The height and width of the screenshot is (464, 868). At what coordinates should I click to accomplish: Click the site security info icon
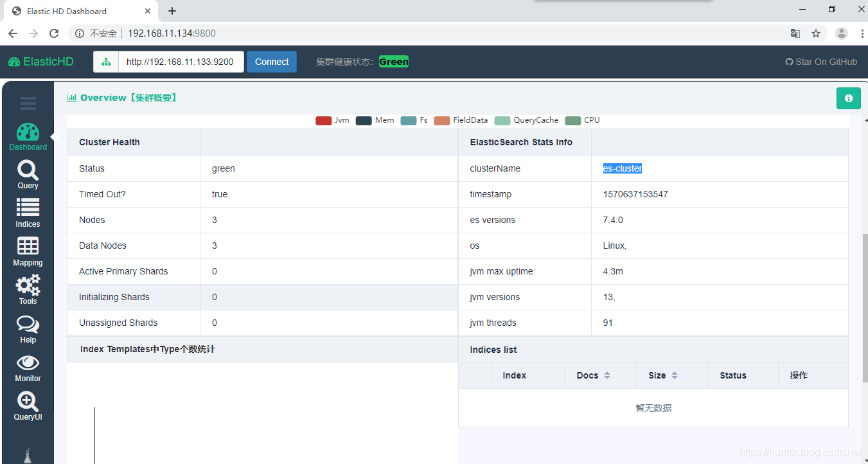click(x=80, y=33)
